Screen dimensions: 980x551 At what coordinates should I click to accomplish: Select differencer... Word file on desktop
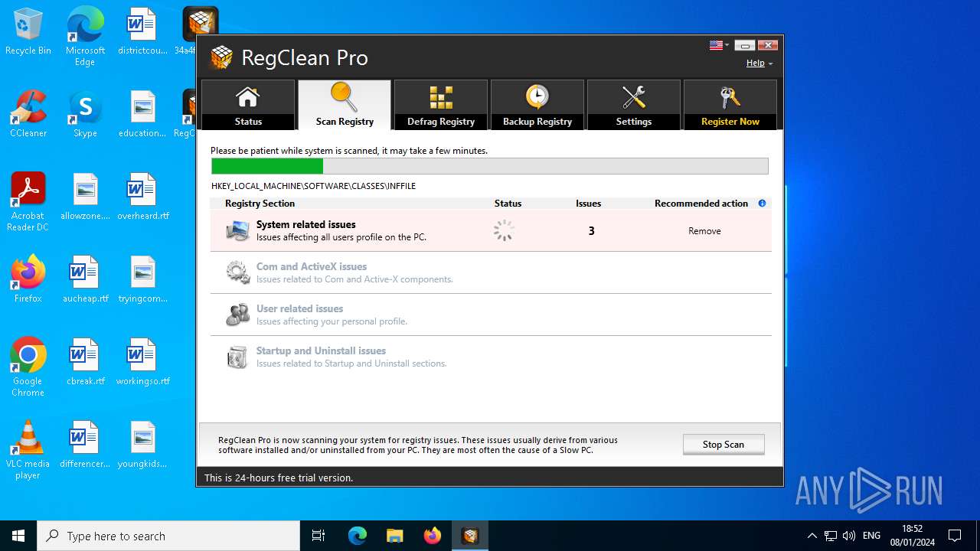tap(85, 445)
